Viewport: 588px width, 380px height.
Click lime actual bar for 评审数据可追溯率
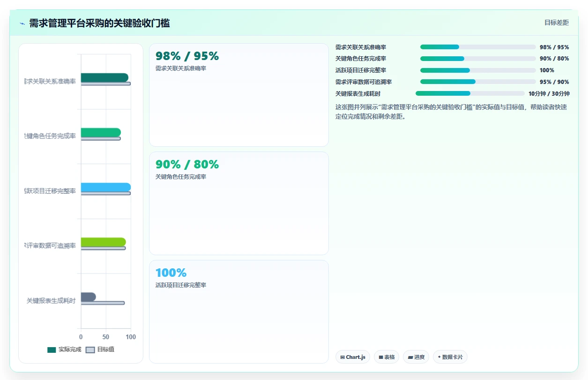(103, 242)
